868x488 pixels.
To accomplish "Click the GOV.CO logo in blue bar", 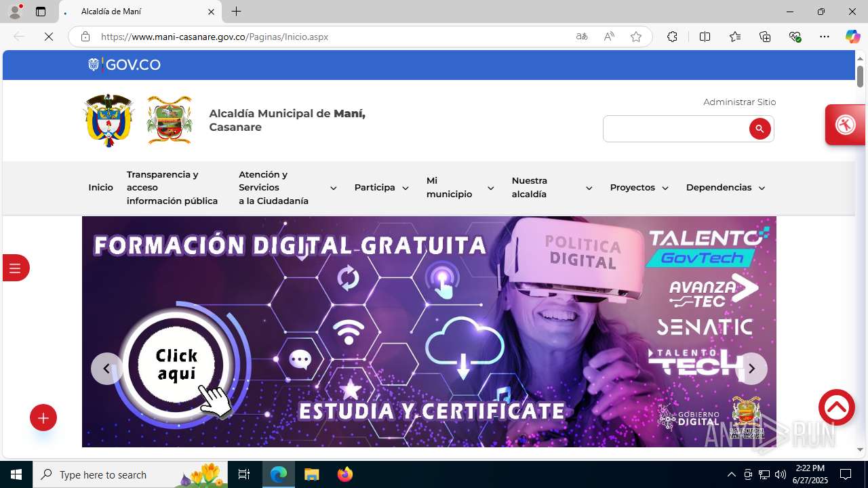I will click(x=124, y=65).
